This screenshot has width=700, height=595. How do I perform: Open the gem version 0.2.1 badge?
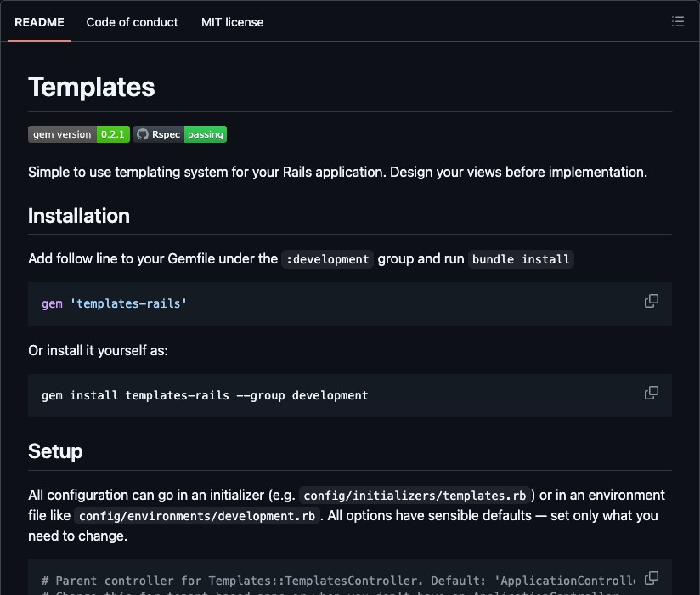click(79, 134)
